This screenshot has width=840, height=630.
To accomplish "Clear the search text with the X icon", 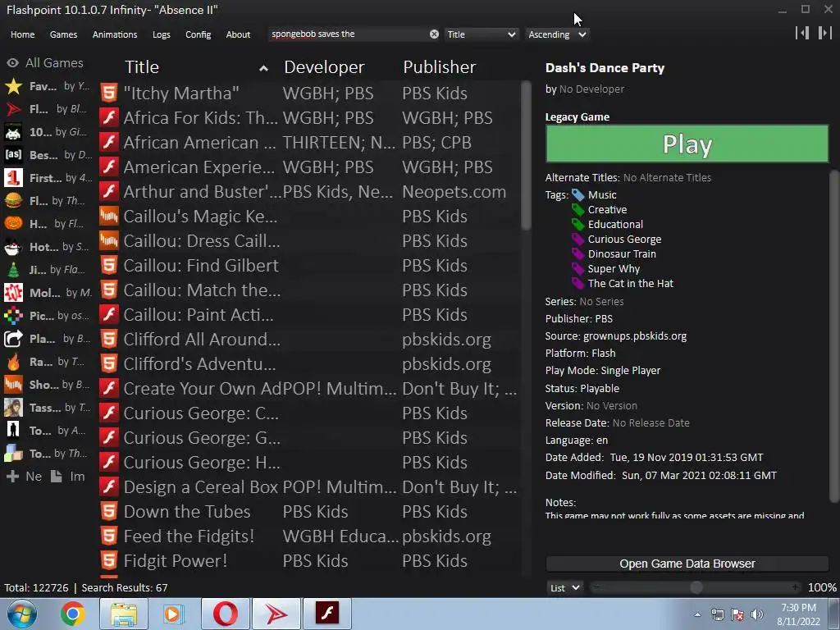I will point(434,34).
